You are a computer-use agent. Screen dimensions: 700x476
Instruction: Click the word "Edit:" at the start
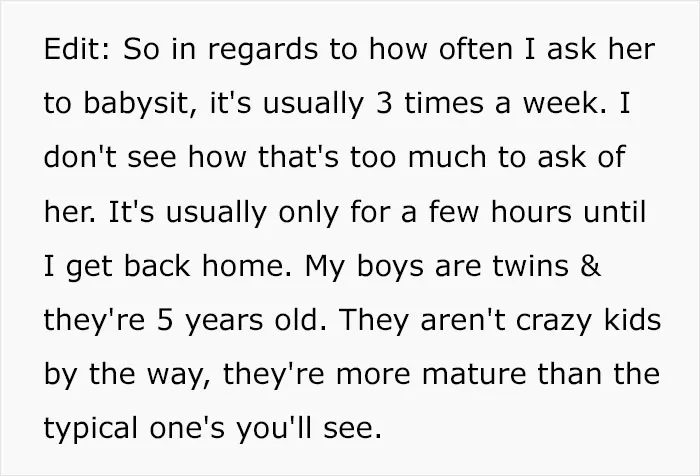[x=77, y=49]
